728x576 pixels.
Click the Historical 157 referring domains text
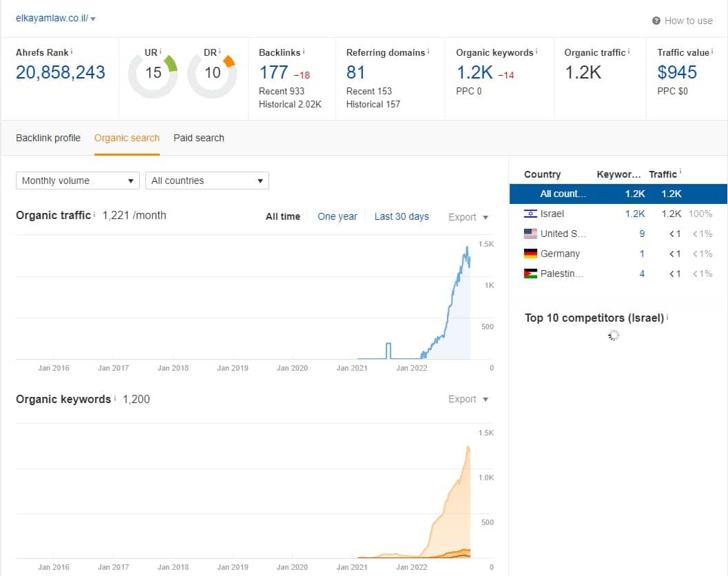coord(373,104)
